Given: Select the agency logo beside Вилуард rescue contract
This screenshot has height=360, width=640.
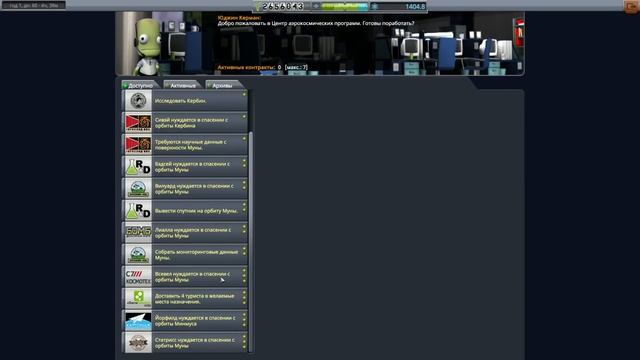Looking at the screenshot, I should tap(138, 189).
